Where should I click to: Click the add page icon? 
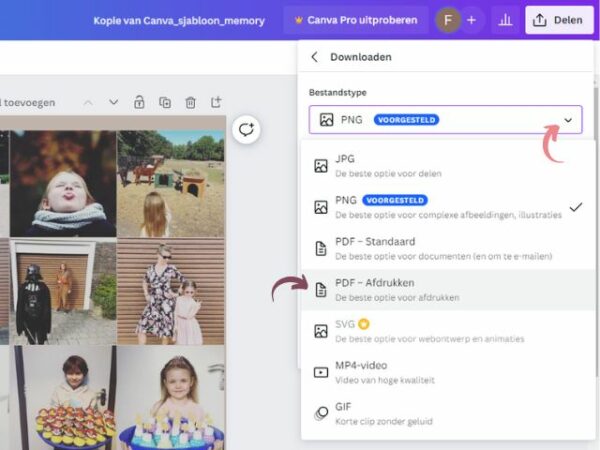tap(215, 102)
